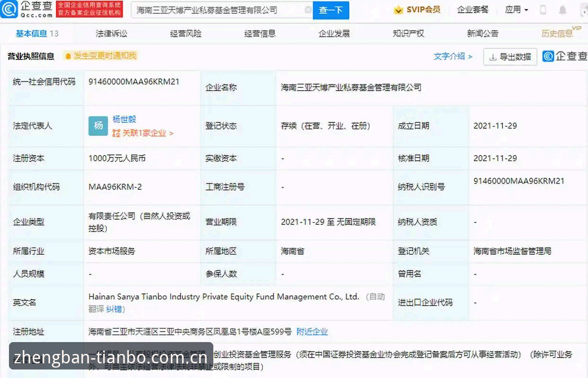Switch to the 基本信息 tab

(37, 34)
